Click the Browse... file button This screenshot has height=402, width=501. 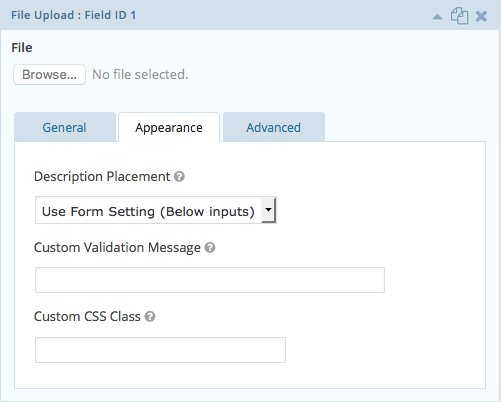point(49,74)
